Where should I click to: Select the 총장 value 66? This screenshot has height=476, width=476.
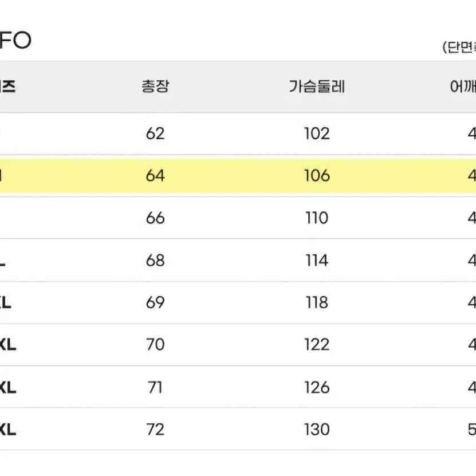(x=155, y=218)
